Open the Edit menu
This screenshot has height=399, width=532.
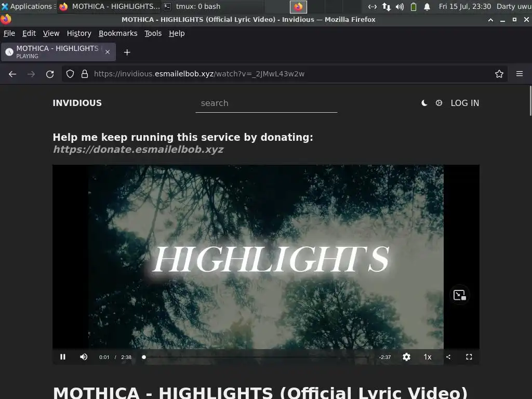(29, 33)
